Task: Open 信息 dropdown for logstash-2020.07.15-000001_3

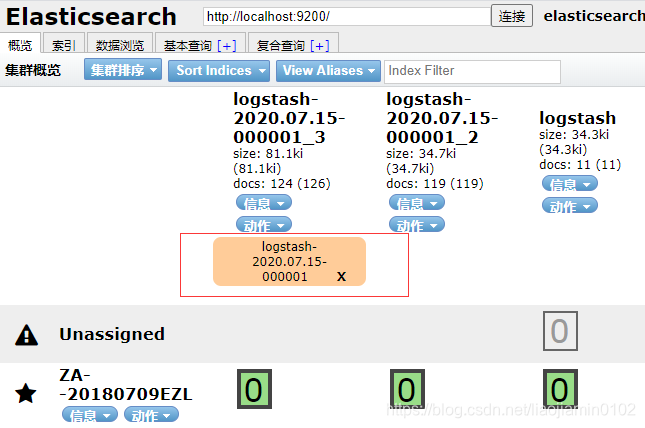Action: tap(264, 203)
